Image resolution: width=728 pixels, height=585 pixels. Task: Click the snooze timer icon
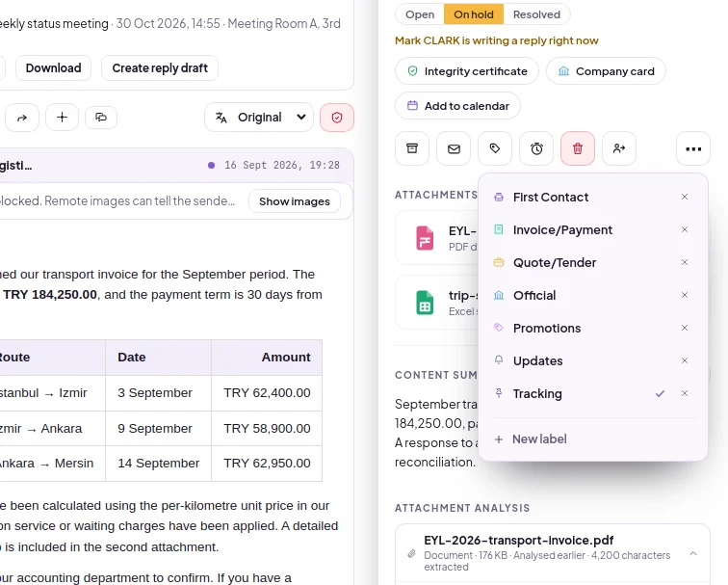[x=536, y=148]
